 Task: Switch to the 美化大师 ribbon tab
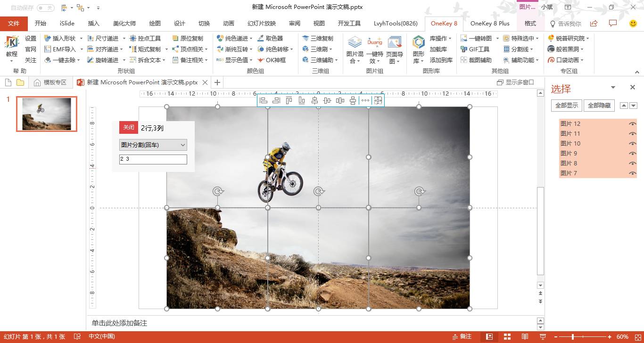click(124, 24)
